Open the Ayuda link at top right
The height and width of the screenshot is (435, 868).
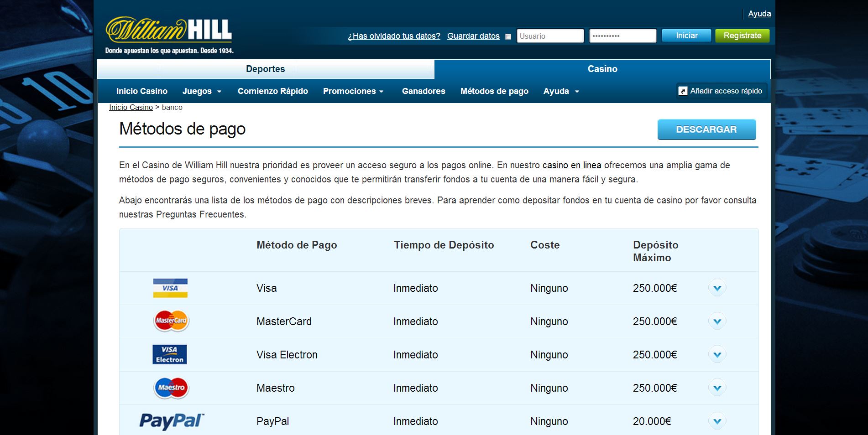pyautogui.click(x=759, y=14)
